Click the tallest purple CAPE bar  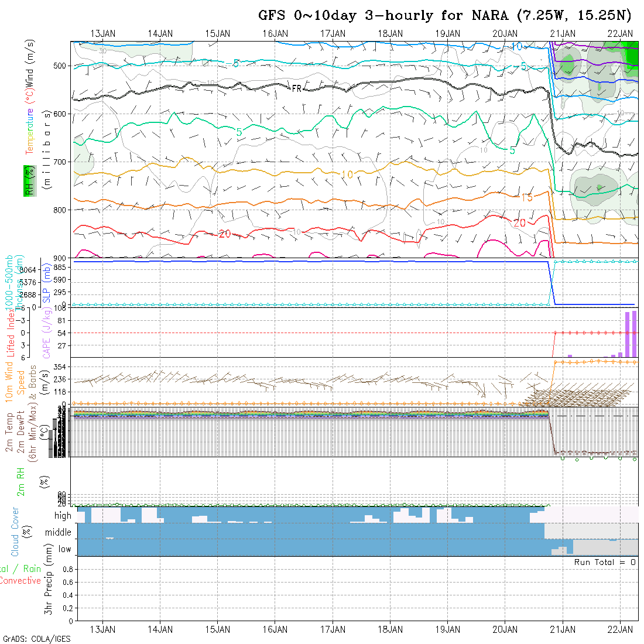point(633,334)
